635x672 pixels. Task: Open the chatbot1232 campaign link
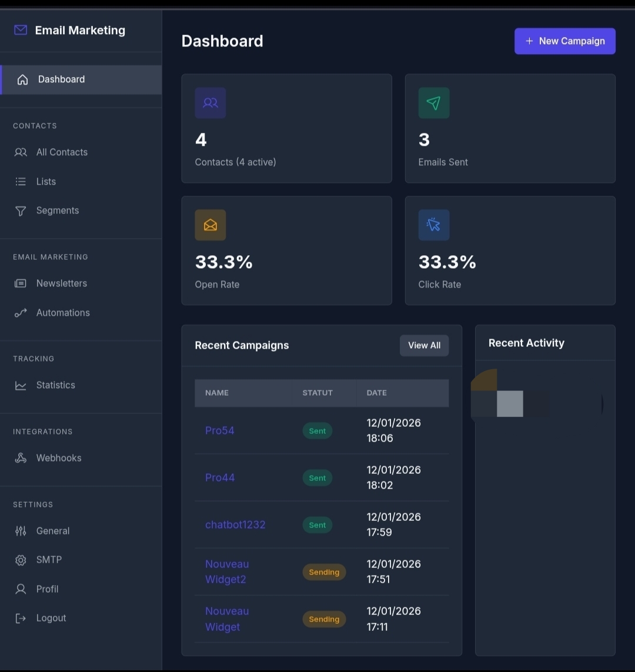(x=235, y=524)
